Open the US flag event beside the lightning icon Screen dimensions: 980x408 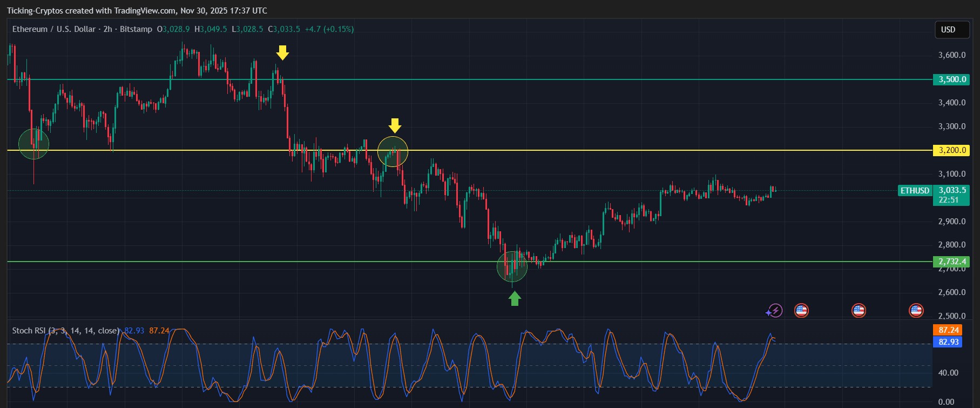pos(801,310)
